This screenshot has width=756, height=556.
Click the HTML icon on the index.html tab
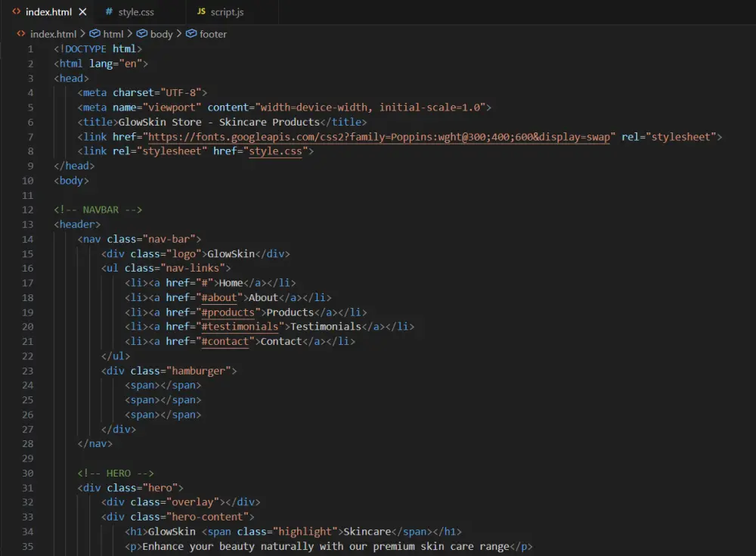17,11
